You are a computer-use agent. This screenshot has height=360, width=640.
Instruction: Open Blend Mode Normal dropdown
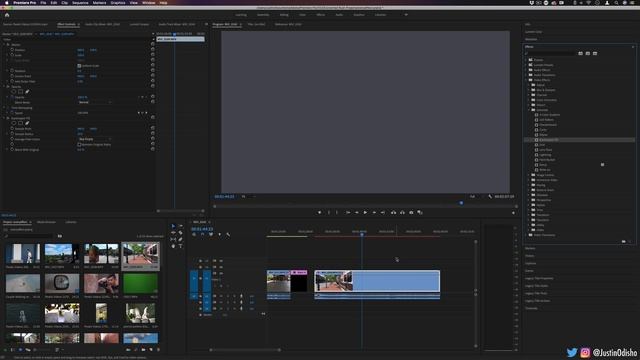94,102
